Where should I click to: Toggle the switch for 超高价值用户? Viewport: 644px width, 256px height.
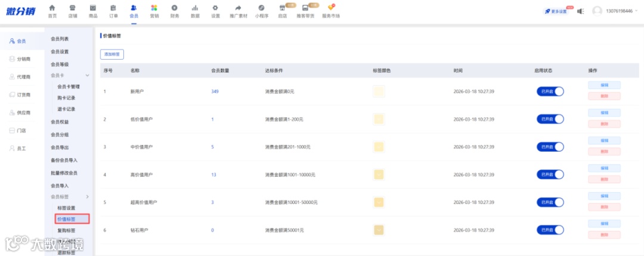pyautogui.click(x=550, y=202)
